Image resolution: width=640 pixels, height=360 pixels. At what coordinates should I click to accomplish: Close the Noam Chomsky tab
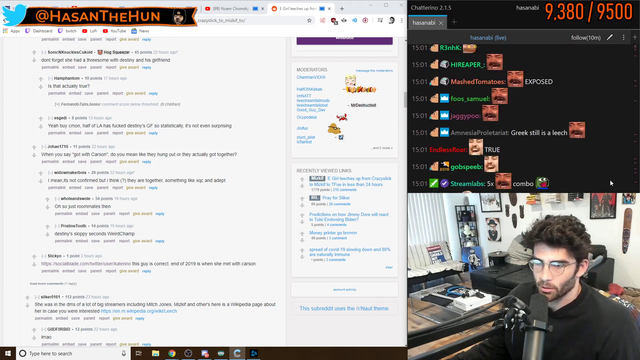click(x=262, y=9)
